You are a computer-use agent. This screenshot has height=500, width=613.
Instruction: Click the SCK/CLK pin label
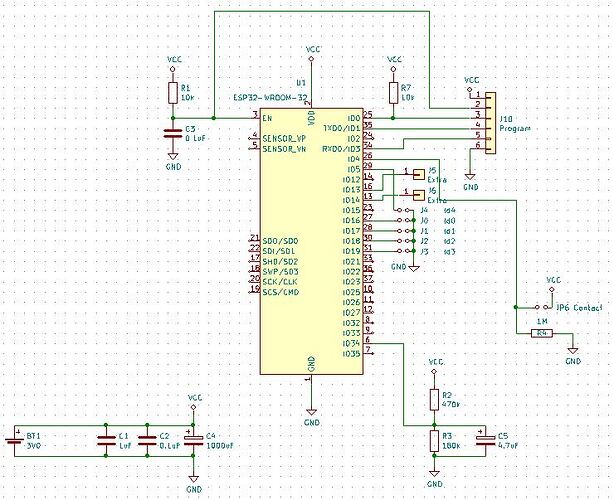(x=280, y=282)
